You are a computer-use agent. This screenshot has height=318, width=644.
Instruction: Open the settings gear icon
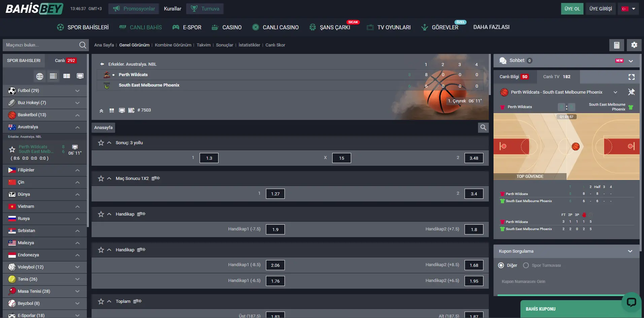coord(634,45)
